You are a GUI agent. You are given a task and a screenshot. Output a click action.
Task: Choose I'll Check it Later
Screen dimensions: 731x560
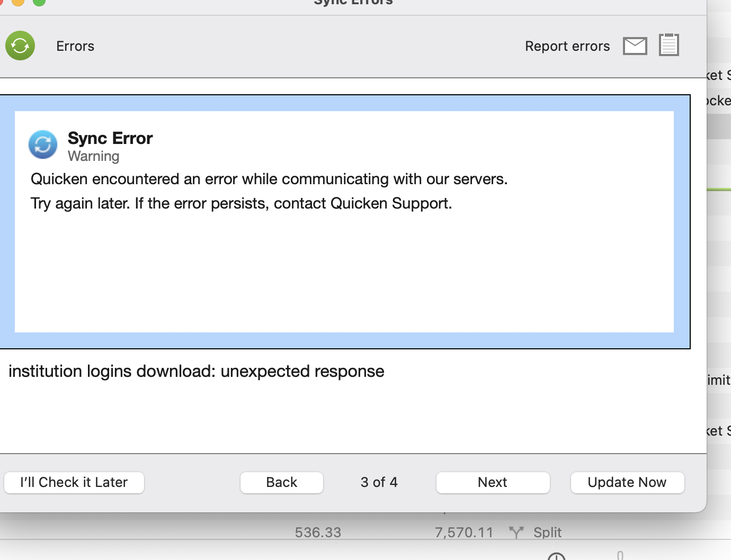(x=74, y=482)
